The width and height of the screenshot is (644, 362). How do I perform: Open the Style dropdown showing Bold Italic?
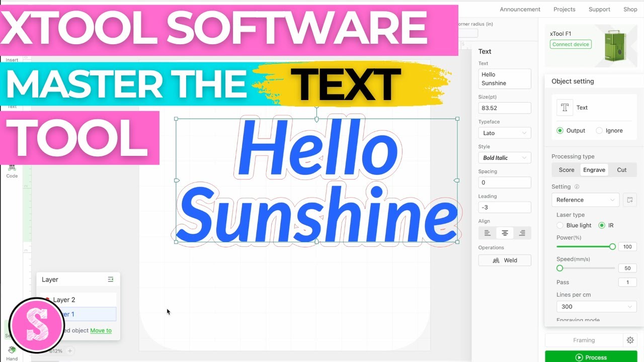tap(505, 157)
